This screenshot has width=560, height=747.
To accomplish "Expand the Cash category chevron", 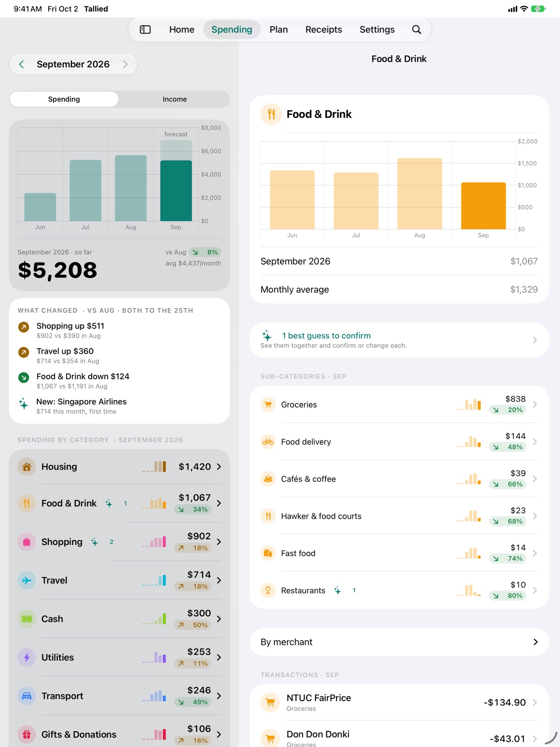I will [219, 619].
